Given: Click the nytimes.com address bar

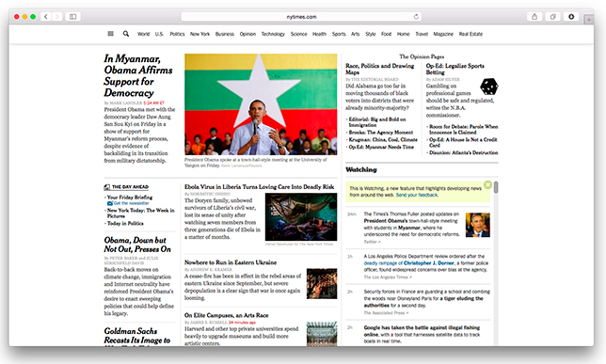Looking at the screenshot, I should (301, 17).
